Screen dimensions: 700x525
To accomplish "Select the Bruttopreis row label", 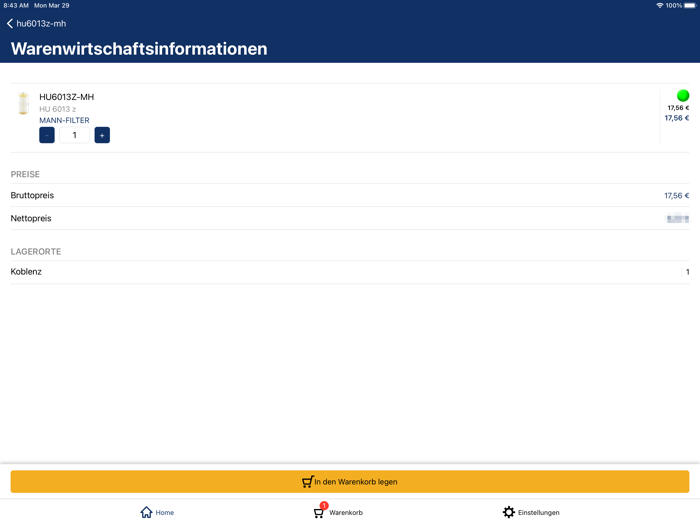I will click(32, 196).
